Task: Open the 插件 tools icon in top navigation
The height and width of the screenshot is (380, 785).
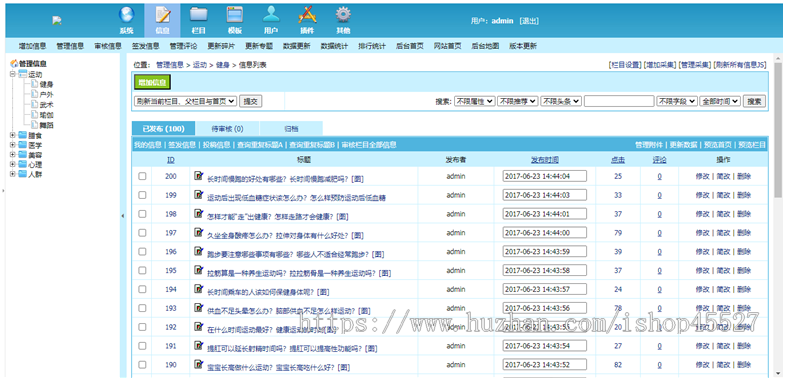Action: pos(307,15)
